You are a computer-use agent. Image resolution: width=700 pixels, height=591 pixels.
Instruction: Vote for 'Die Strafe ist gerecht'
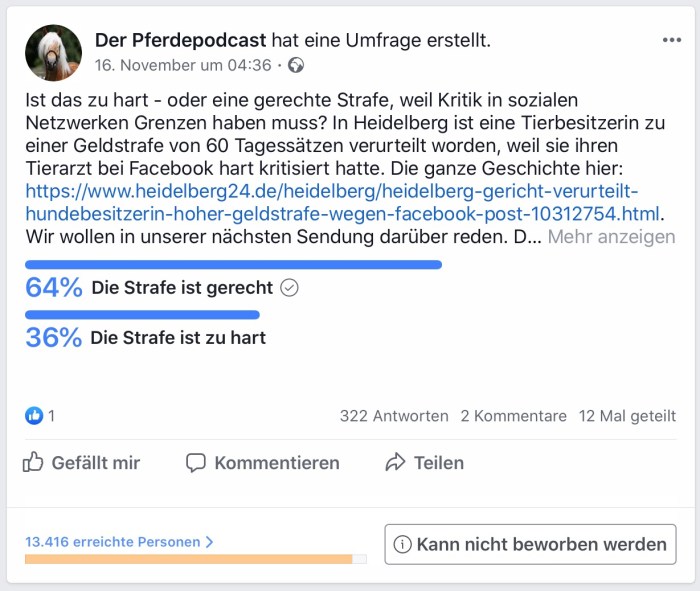tap(181, 288)
